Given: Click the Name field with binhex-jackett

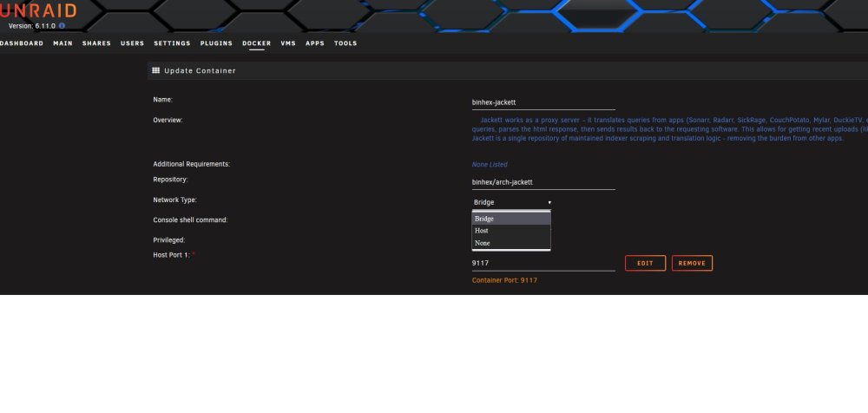Looking at the screenshot, I should coord(543,102).
